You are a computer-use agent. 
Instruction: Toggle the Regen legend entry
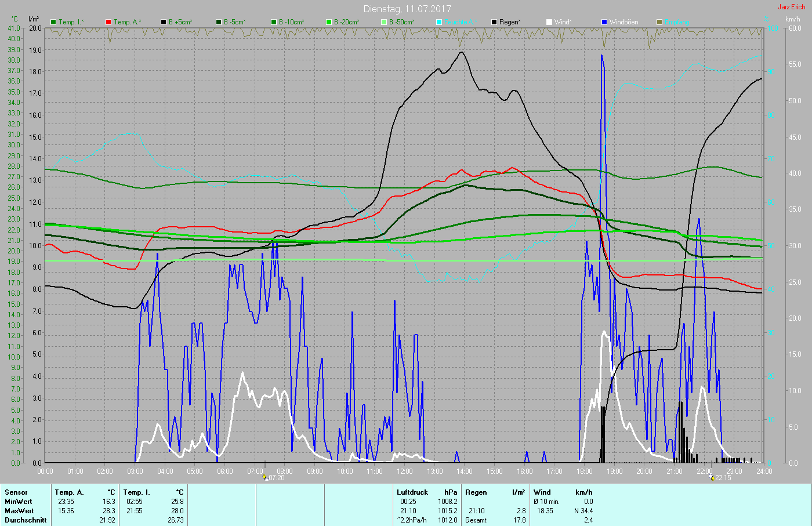(494, 22)
